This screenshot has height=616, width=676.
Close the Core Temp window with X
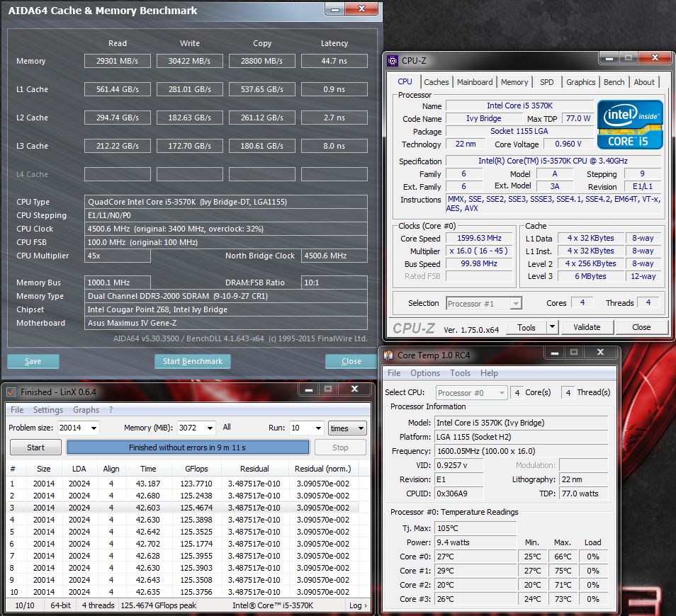601,353
